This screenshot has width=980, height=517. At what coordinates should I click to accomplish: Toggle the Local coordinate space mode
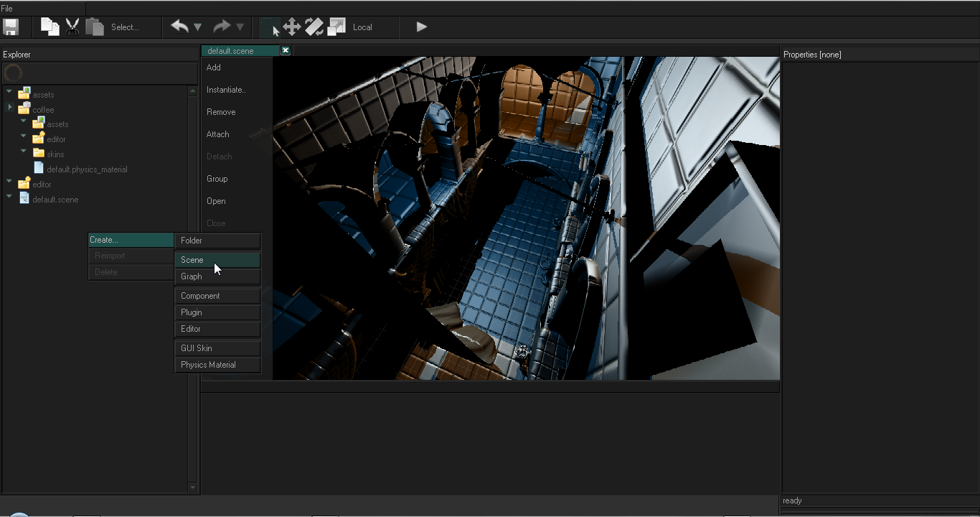coord(362,27)
